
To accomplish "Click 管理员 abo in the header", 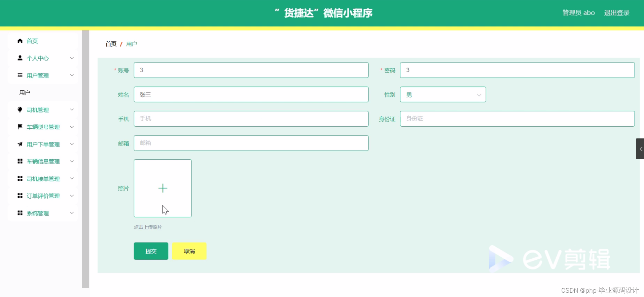I will (x=578, y=13).
